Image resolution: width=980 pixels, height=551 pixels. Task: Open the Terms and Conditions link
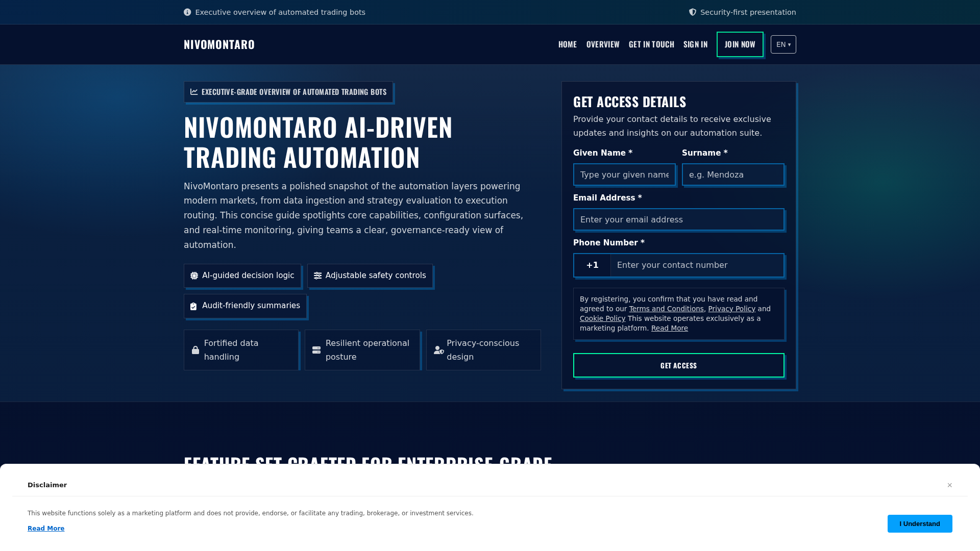point(666,309)
